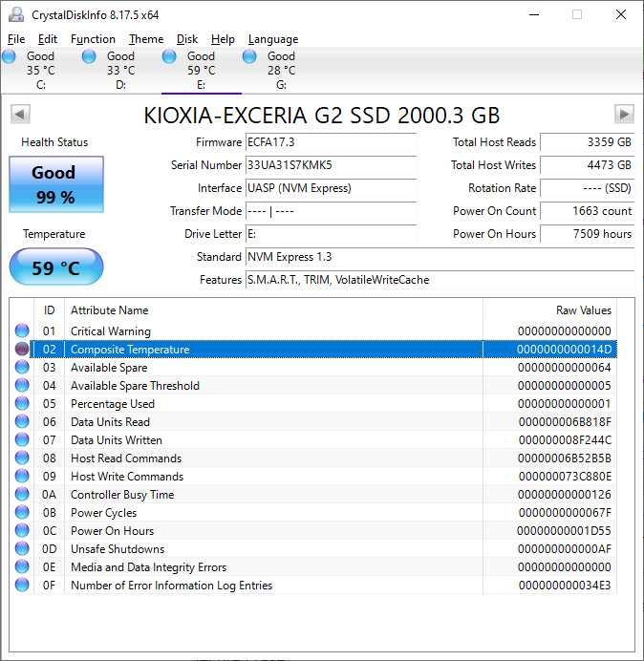
Task: Click status orb of Host Write Commands row
Action: tap(22, 476)
